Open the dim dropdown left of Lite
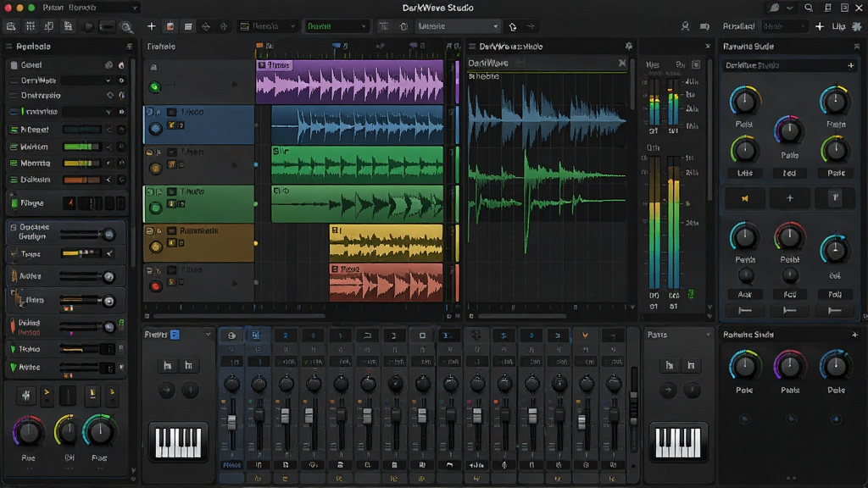 784,26
